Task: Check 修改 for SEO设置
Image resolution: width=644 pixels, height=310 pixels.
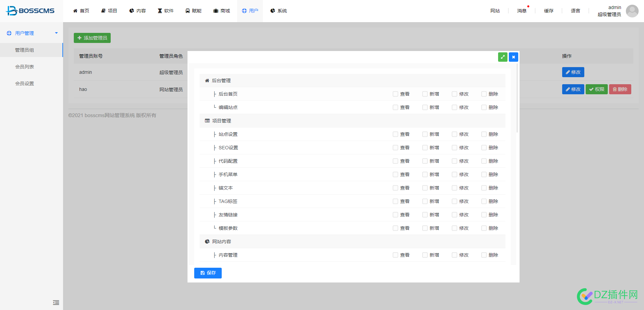Action: 454,148
